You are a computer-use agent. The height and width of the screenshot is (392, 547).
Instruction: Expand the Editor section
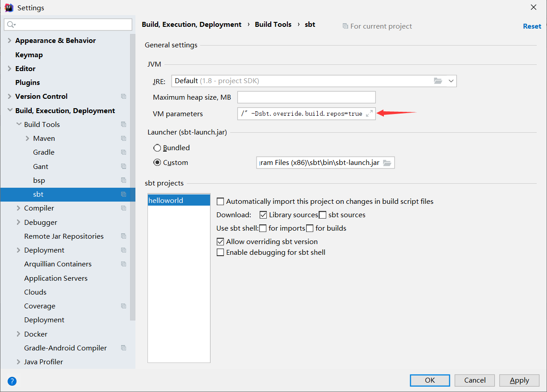tap(9, 69)
